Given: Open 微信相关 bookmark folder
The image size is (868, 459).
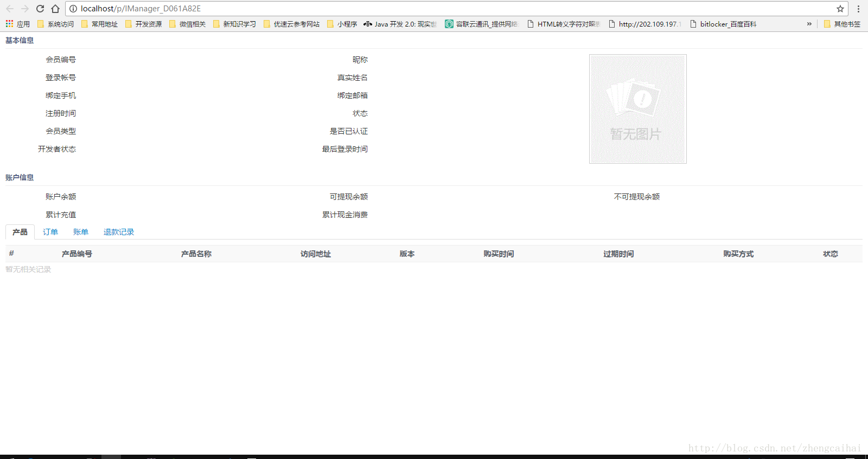Looking at the screenshot, I should pyautogui.click(x=187, y=24).
